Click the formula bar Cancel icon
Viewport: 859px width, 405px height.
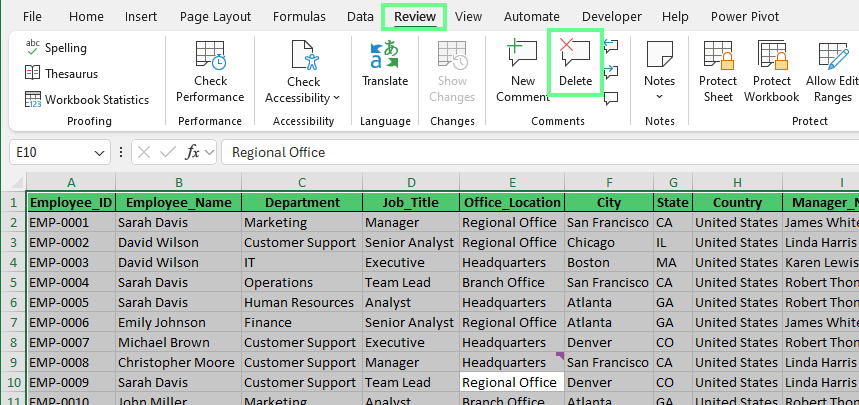click(144, 152)
